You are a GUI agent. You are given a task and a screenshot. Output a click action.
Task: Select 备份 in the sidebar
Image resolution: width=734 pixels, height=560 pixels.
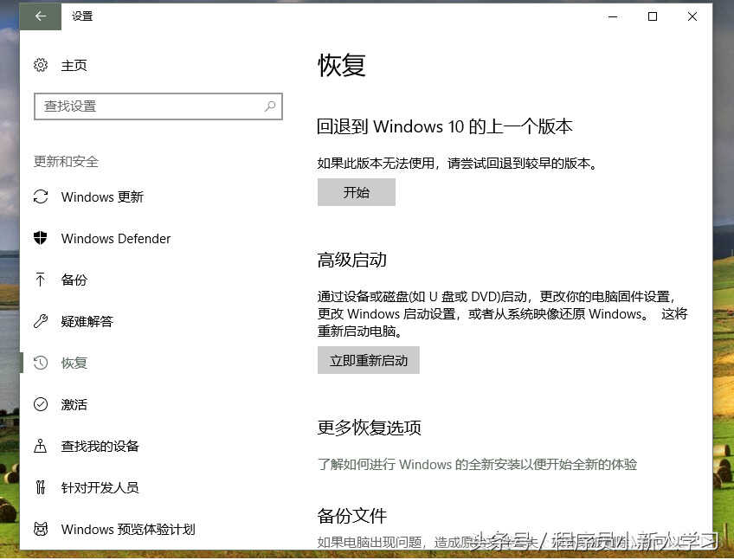pyautogui.click(x=74, y=280)
